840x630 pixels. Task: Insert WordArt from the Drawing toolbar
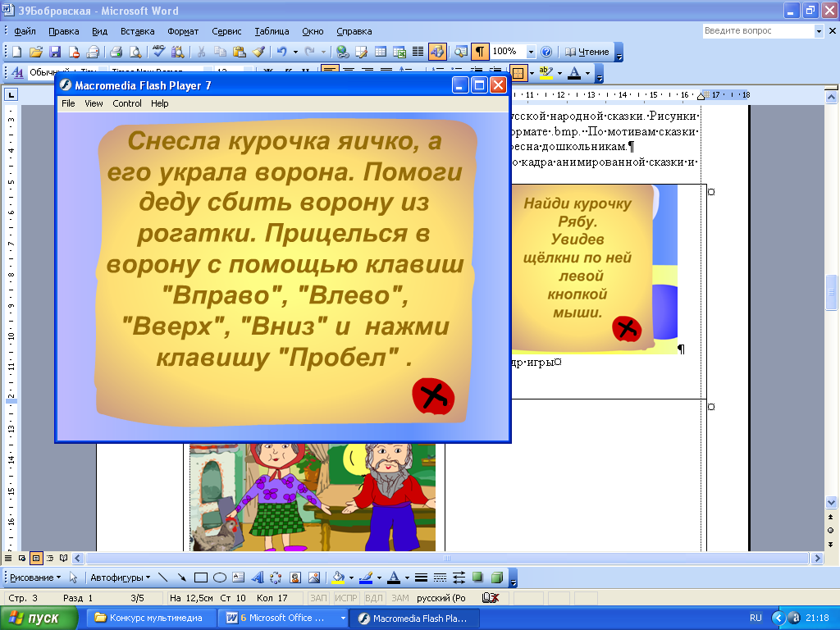pyautogui.click(x=257, y=577)
